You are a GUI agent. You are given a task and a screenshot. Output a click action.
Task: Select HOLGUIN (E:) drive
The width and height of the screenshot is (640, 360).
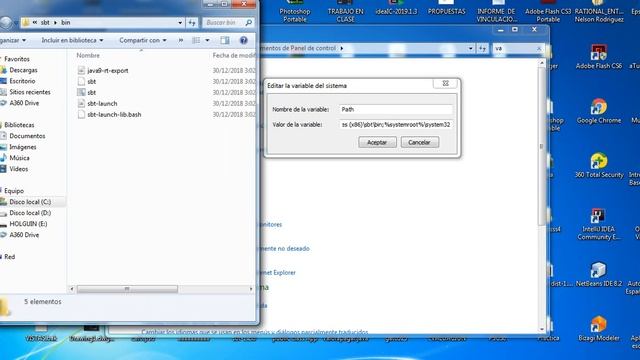click(x=28, y=224)
